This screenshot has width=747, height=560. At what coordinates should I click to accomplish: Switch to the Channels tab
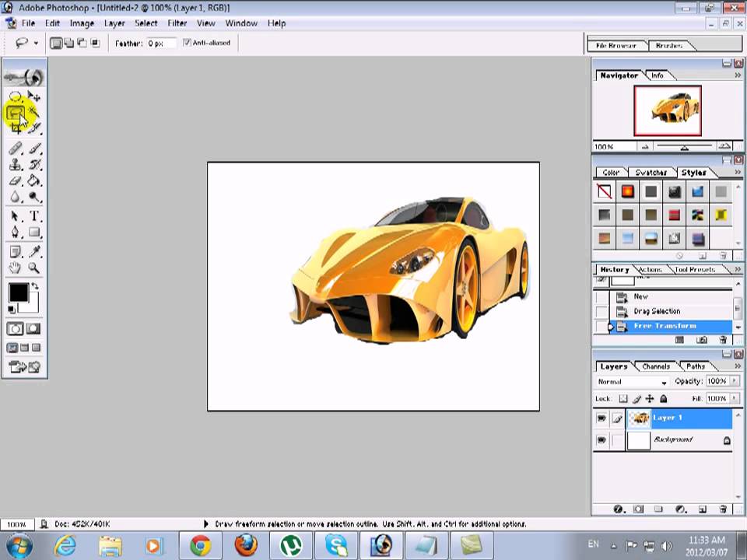(x=656, y=366)
